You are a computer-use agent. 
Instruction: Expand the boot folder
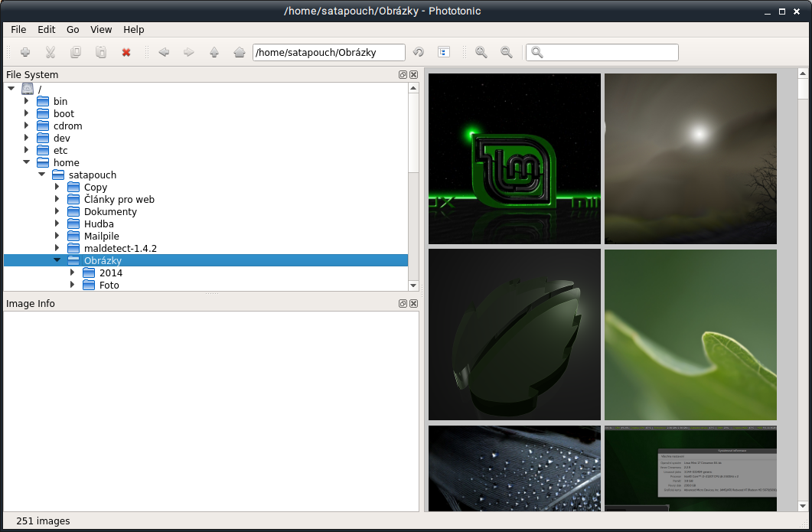point(27,113)
